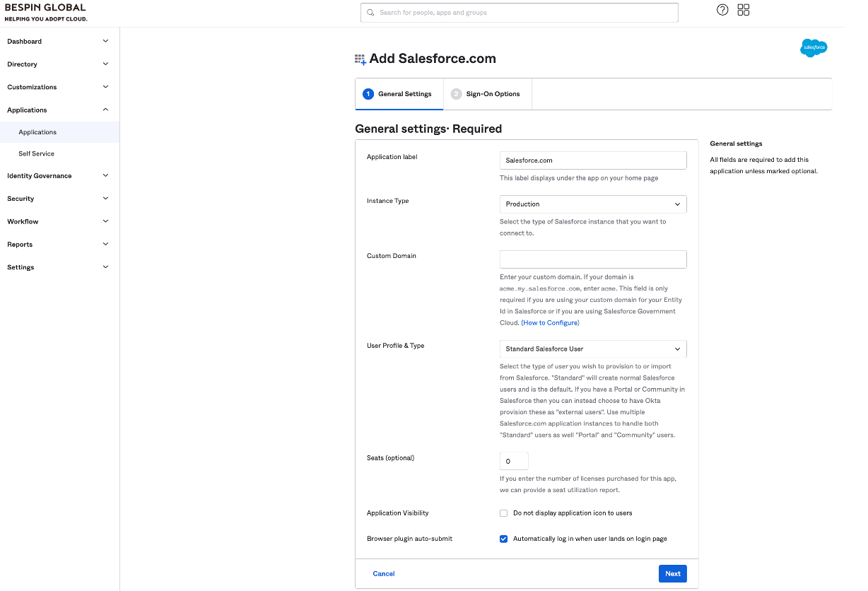
Task: Uncheck Automatically log in on login page
Action: coord(504,539)
